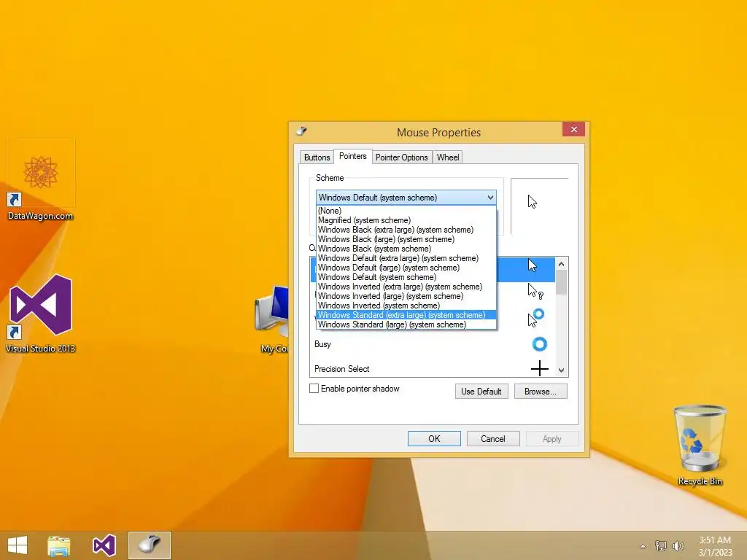
Task: Switch to the Wheel tab
Action: (448, 157)
